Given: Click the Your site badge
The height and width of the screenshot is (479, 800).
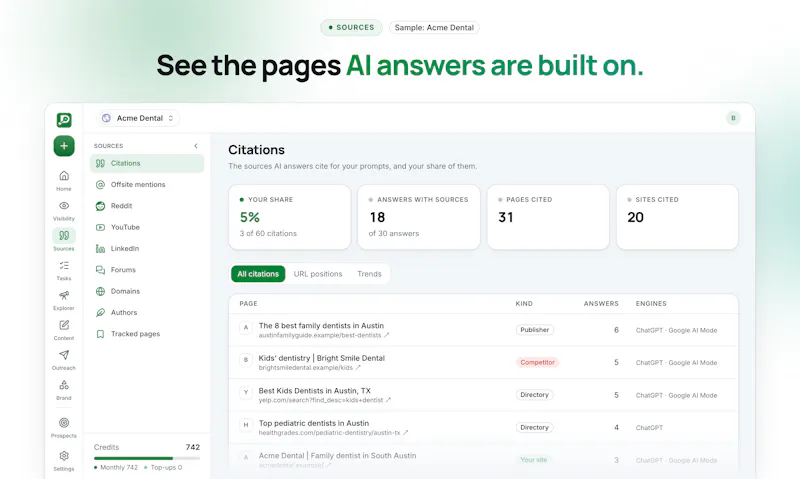Looking at the screenshot, I should tap(534, 460).
